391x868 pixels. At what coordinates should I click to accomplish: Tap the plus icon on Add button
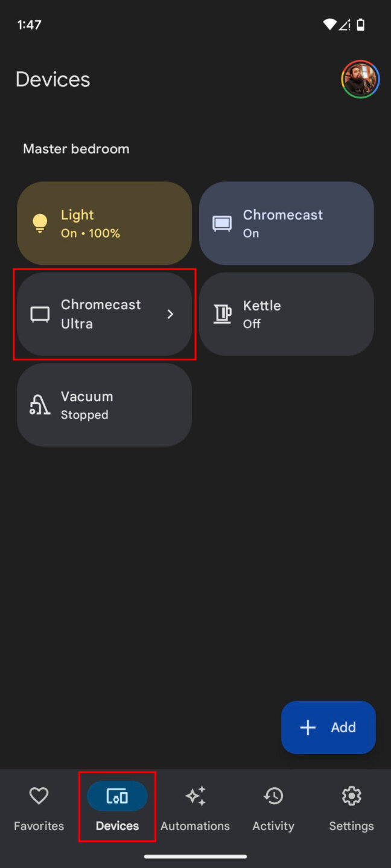point(308,728)
